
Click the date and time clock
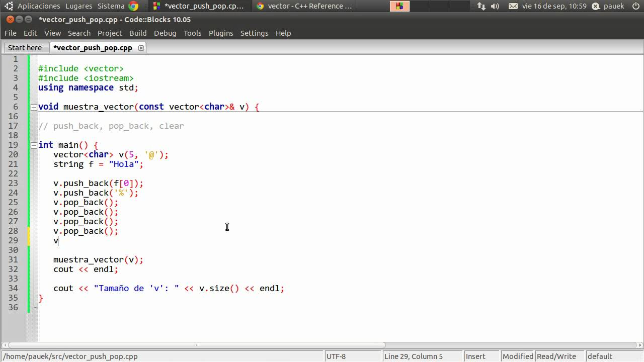(554, 6)
